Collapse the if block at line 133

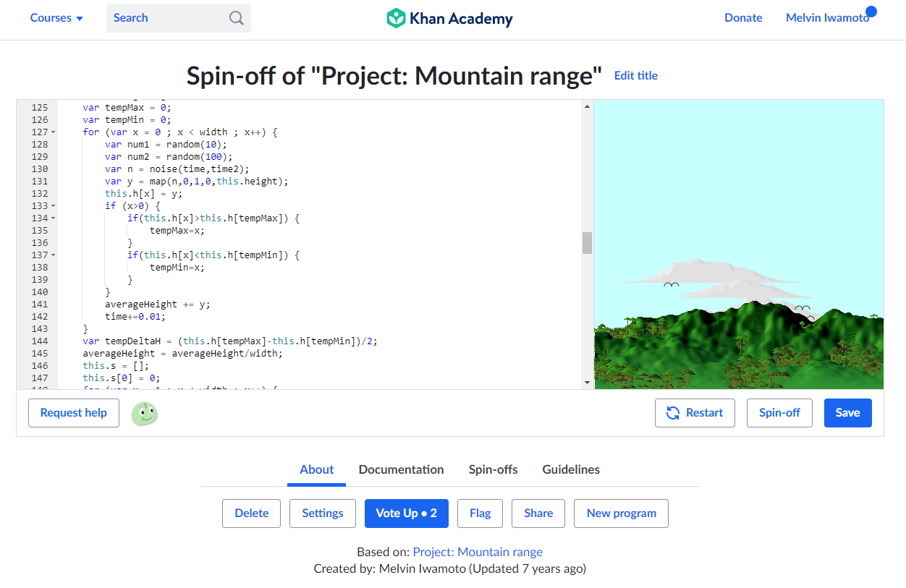54,206
